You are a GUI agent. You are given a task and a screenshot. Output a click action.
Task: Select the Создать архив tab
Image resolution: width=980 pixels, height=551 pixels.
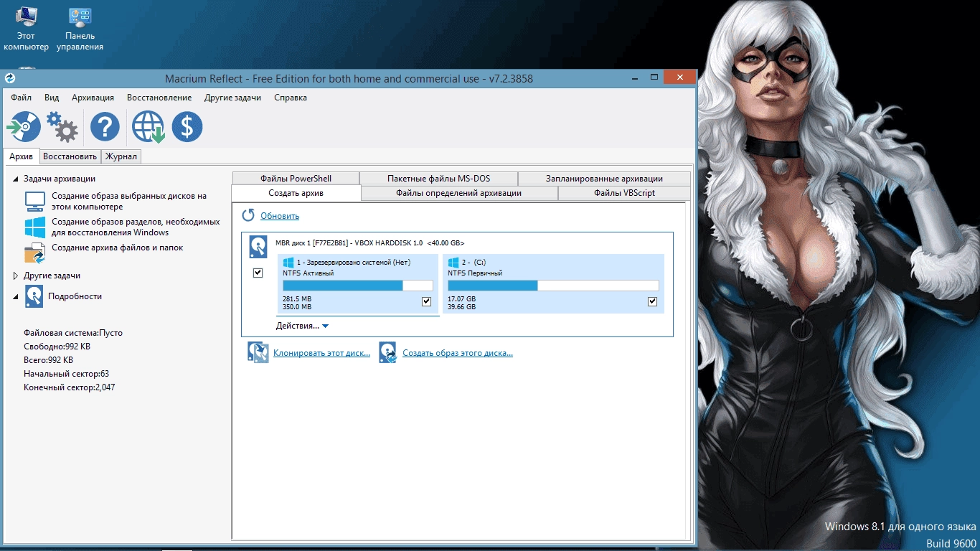coord(296,193)
